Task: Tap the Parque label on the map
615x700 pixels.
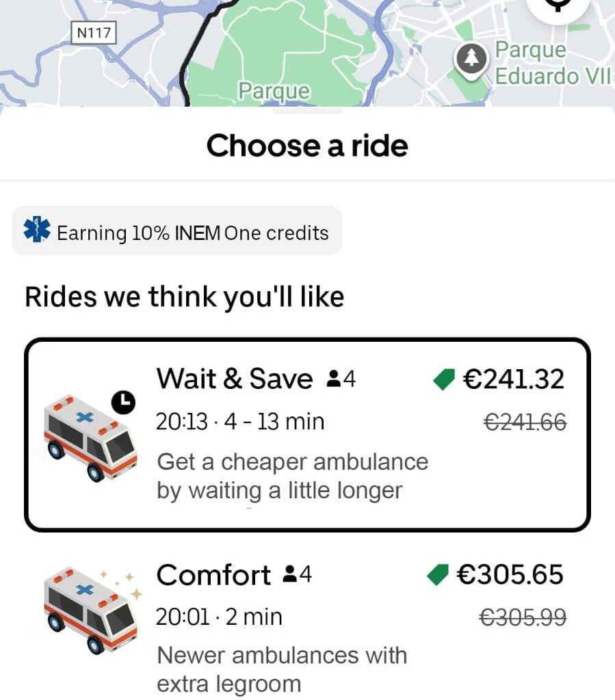Action: [x=274, y=91]
